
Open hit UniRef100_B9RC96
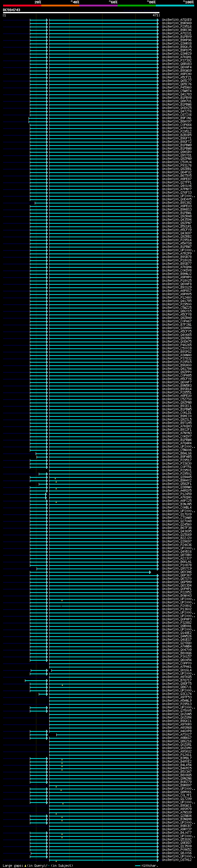177,30
